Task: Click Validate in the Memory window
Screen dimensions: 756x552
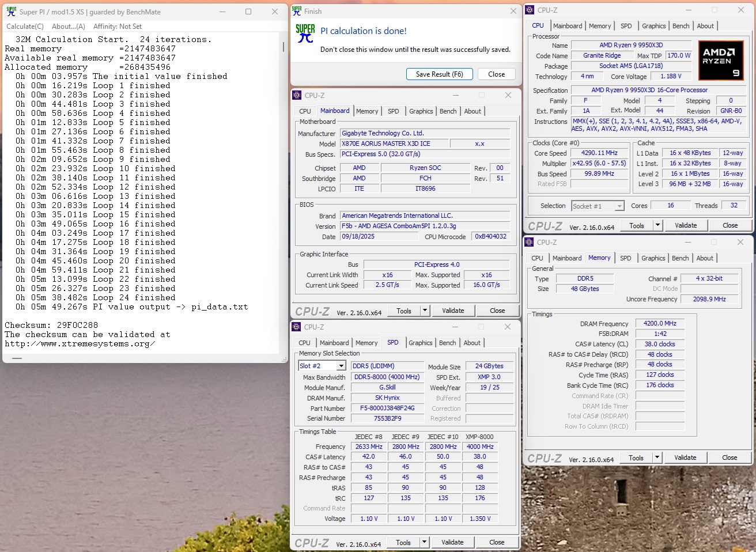Action: click(685, 458)
